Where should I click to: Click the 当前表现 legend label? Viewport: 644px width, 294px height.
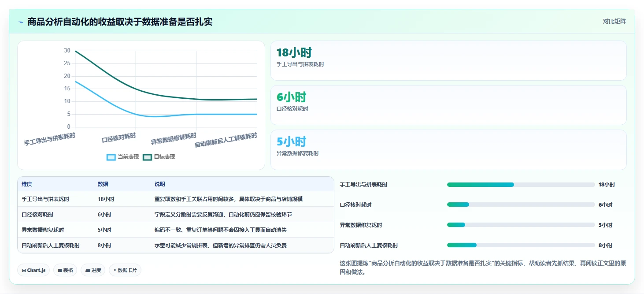pyautogui.click(x=128, y=157)
